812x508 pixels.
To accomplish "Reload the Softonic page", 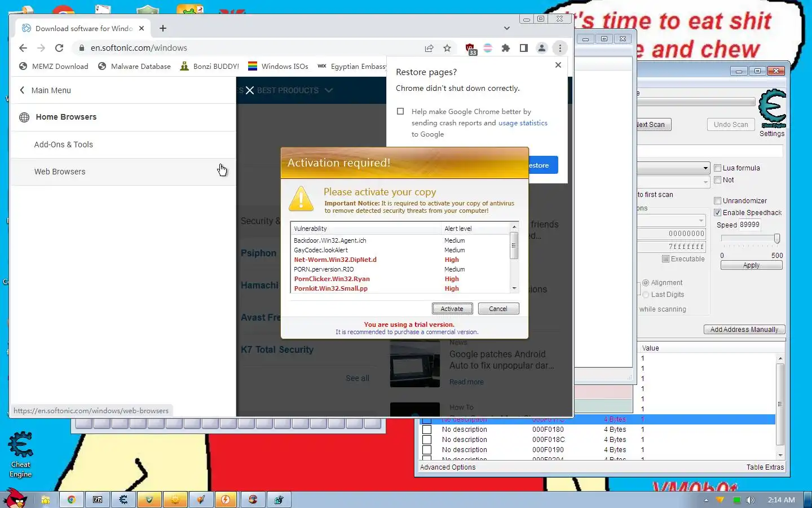I will tap(59, 48).
